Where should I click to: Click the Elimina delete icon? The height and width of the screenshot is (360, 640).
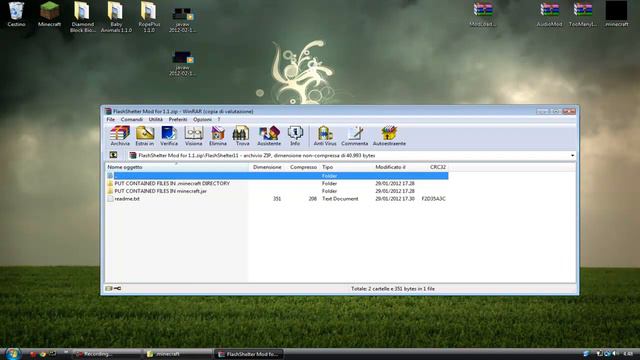(x=218, y=136)
